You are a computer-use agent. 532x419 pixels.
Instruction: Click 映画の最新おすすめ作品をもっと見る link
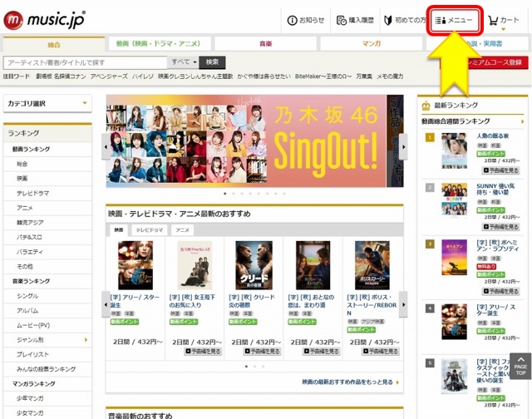click(x=349, y=382)
